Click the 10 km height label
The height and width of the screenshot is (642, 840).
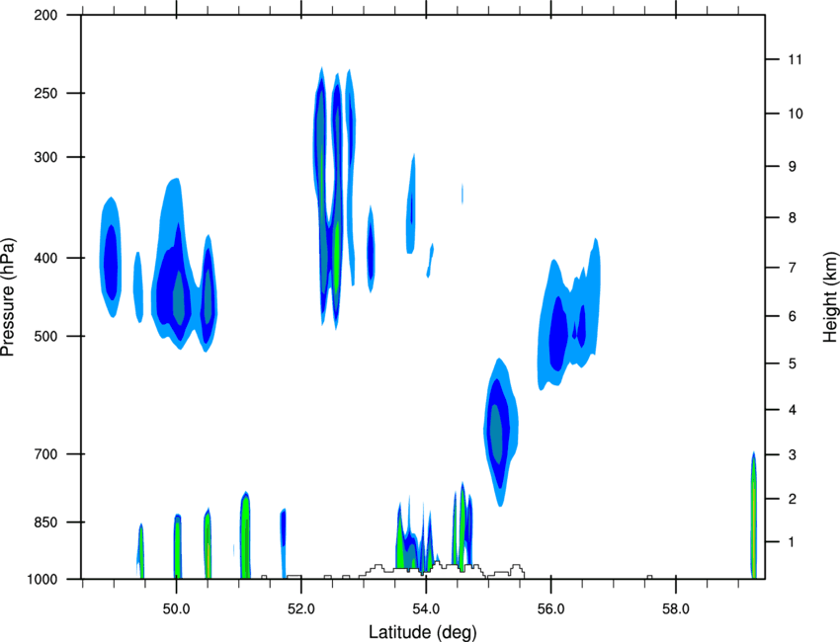(796, 114)
